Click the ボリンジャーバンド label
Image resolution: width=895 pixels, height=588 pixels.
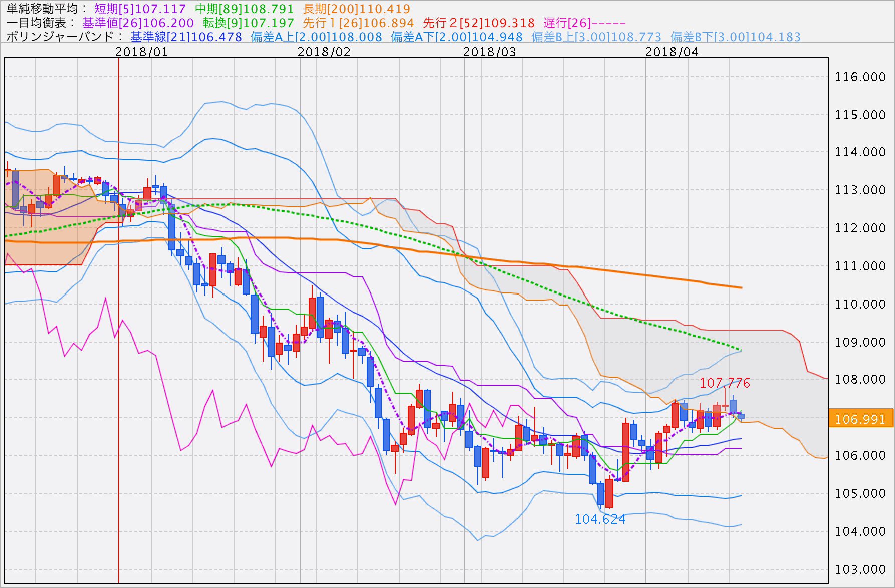click(60, 37)
